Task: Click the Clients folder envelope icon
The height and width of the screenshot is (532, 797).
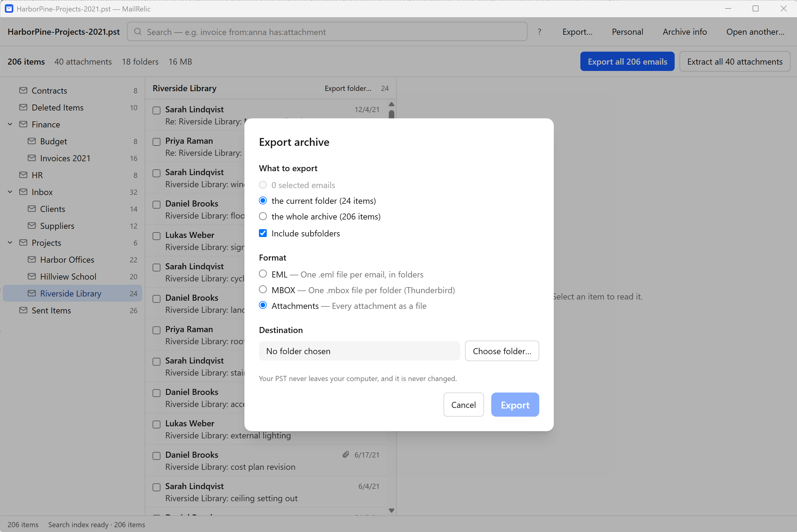Action: tap(31, 209)
